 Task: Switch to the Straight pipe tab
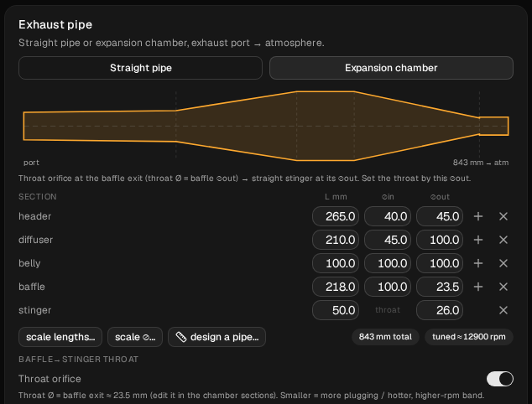click(x=140, y=68)
